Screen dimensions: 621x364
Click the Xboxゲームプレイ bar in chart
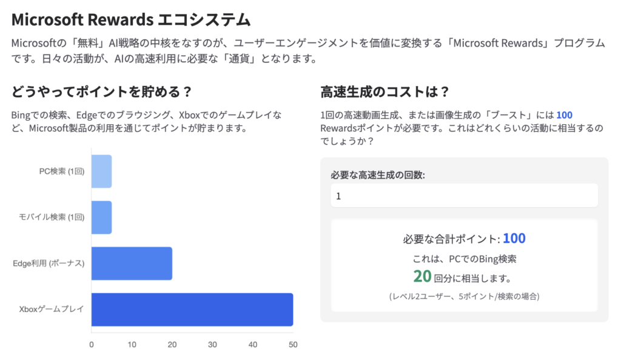[192, 309]
